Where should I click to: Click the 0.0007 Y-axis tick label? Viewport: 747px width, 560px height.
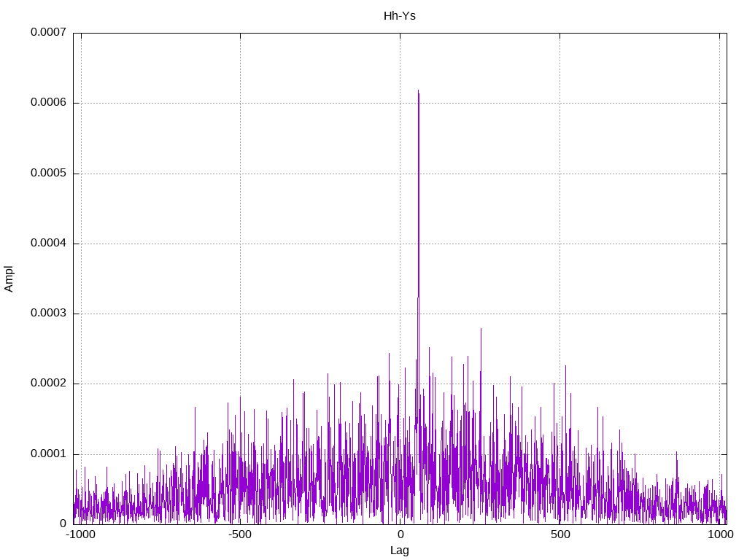[x=49, y=32]
